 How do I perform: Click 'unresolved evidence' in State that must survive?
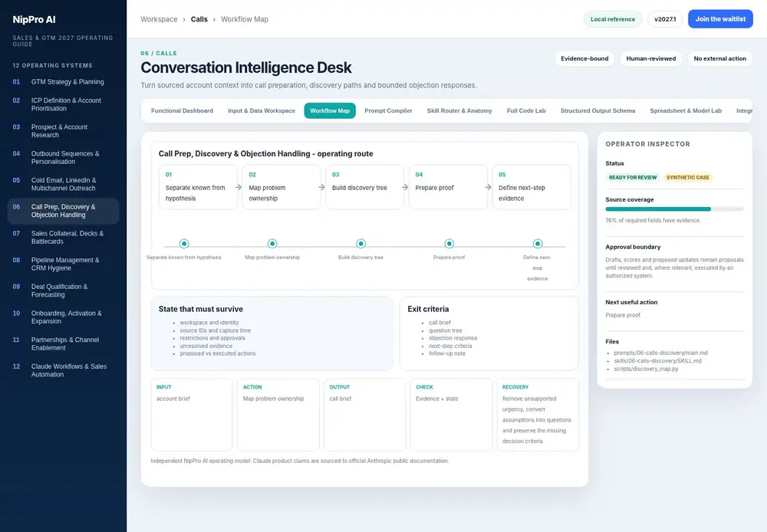pyautogui.click(x=206, y=346)
